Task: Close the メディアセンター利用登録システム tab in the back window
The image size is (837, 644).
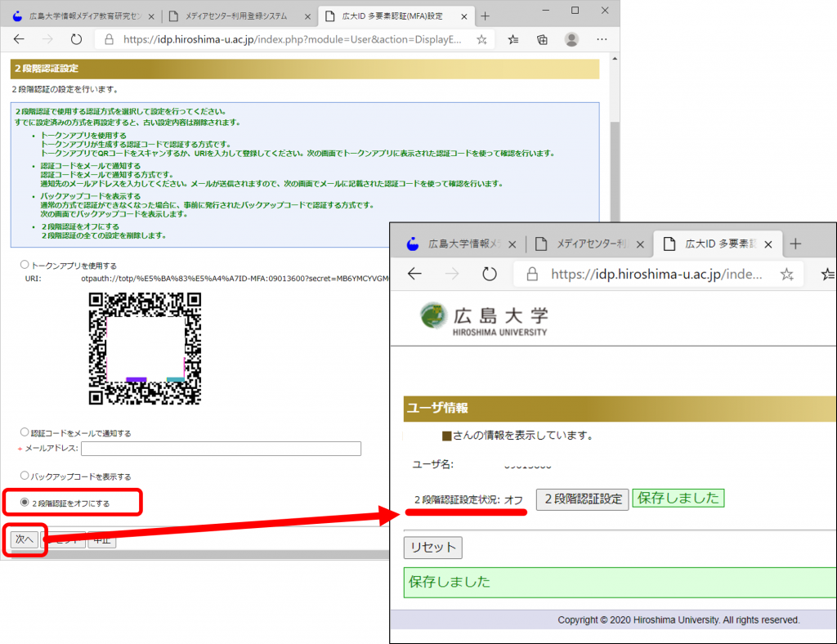Action: coord(307,16)
